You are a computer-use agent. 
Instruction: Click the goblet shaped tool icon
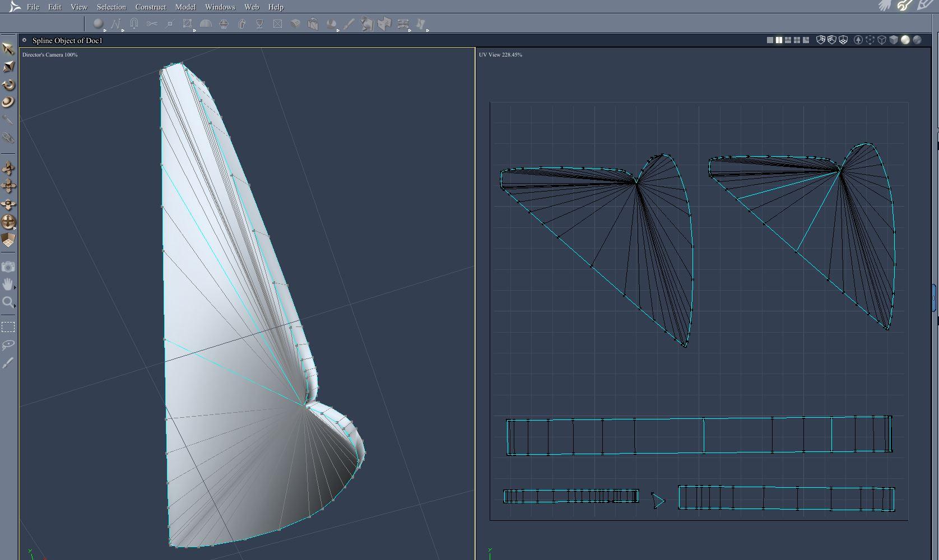pos(259,24)
